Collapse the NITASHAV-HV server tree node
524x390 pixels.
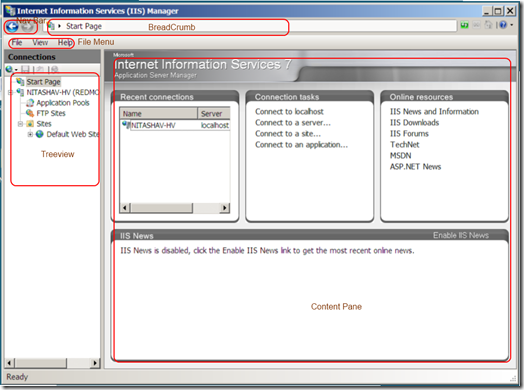click(10, 92)
